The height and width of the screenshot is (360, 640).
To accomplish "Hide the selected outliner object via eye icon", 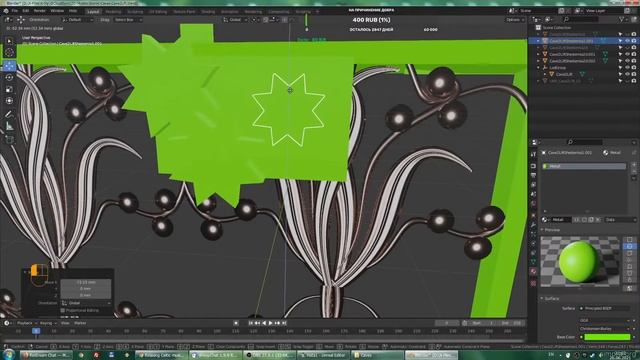I will tap(627, 41).
